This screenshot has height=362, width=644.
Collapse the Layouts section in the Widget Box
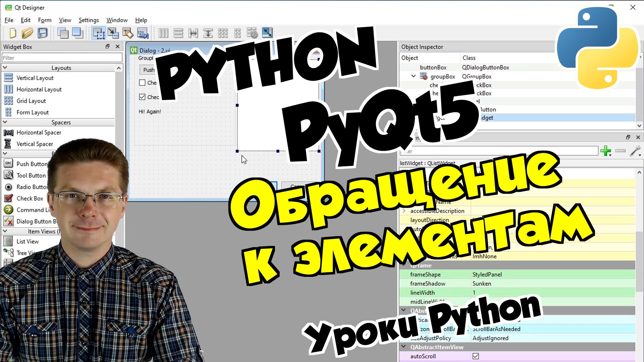pos(5,67)
